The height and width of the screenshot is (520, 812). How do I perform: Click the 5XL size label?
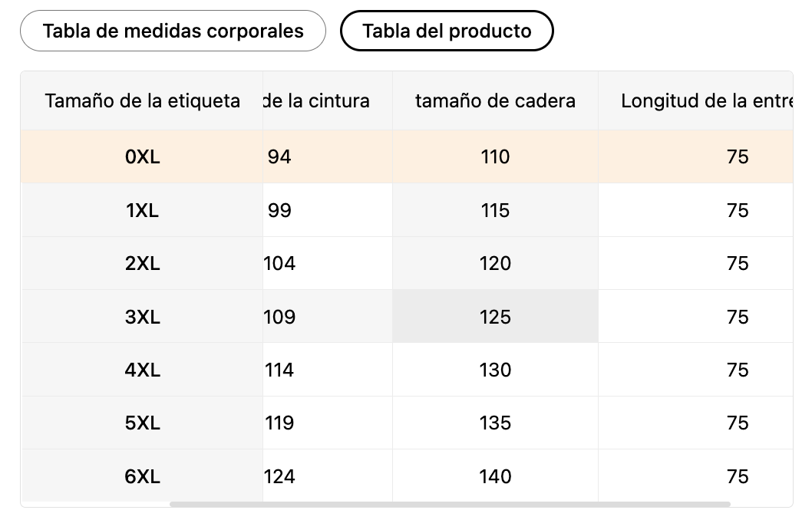tap(142, 423)
